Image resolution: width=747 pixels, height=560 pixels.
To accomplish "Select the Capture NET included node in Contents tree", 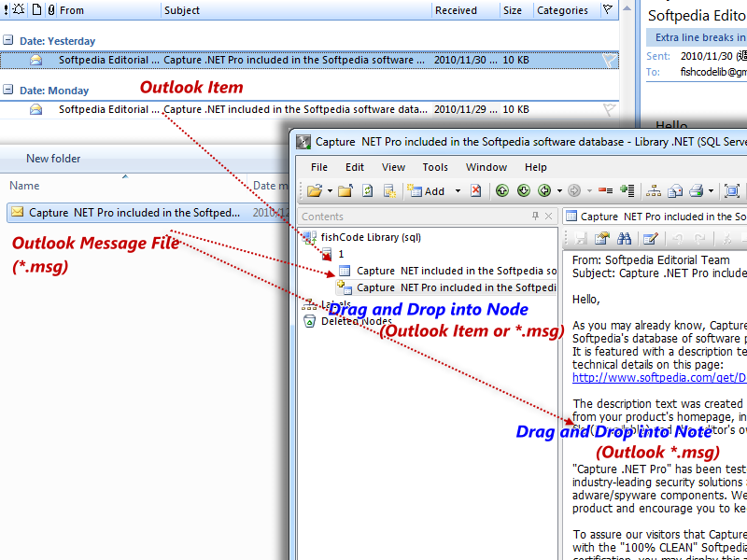I will 457,271.
